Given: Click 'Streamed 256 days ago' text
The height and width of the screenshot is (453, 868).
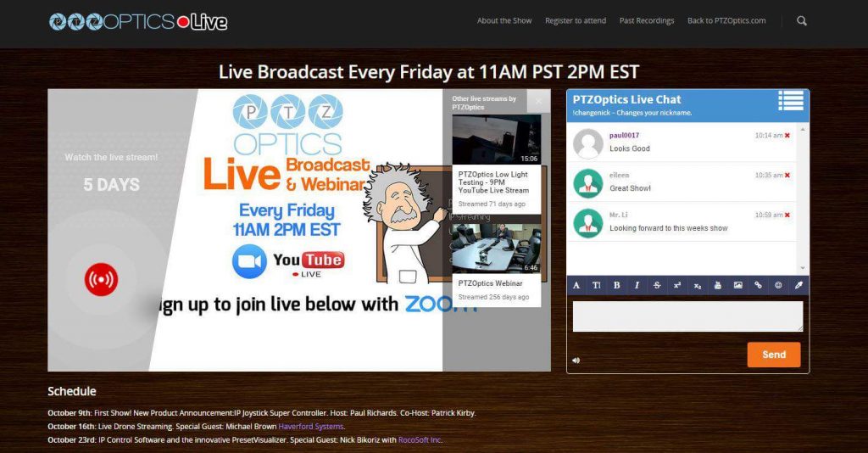Looking at the screenshot, I should (493, 297).
